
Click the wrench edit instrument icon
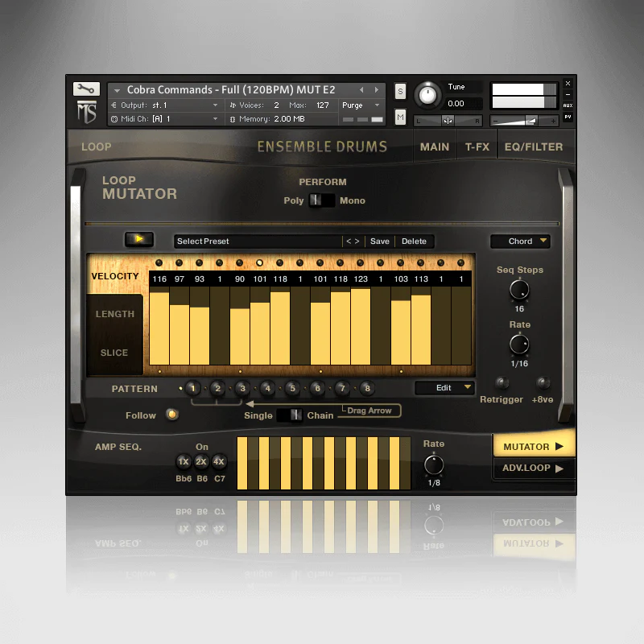click(85, 89)
